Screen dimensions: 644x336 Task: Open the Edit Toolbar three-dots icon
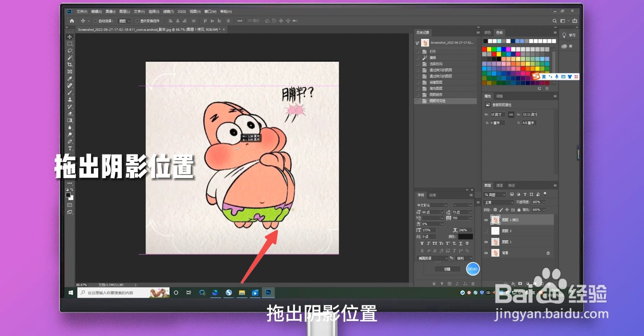coord(70,183)
